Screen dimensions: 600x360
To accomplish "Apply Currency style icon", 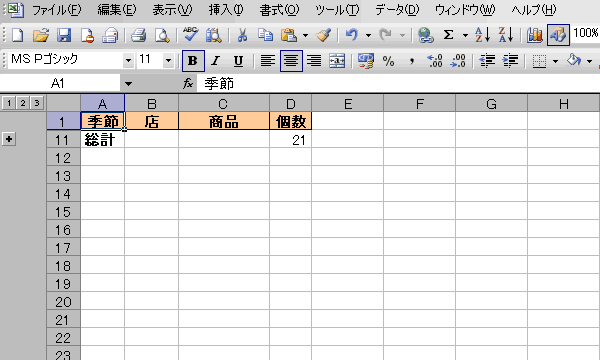I will click(x=365, y=61).
